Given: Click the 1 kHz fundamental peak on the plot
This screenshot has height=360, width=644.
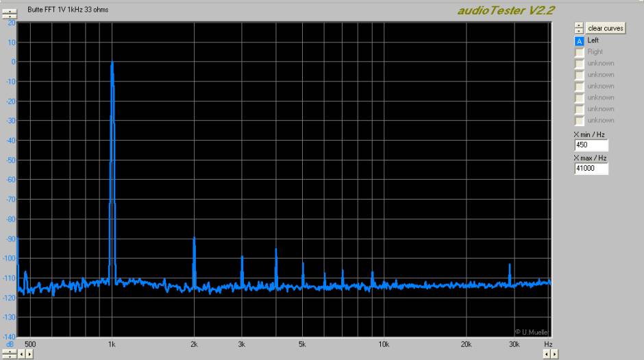Looking at the screenshot, I should (112, 62).
